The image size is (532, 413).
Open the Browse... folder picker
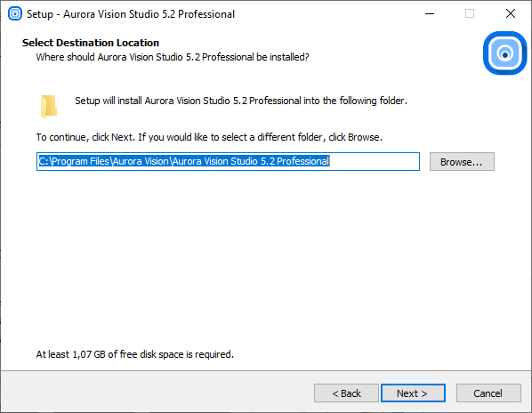tap(462, 161)
